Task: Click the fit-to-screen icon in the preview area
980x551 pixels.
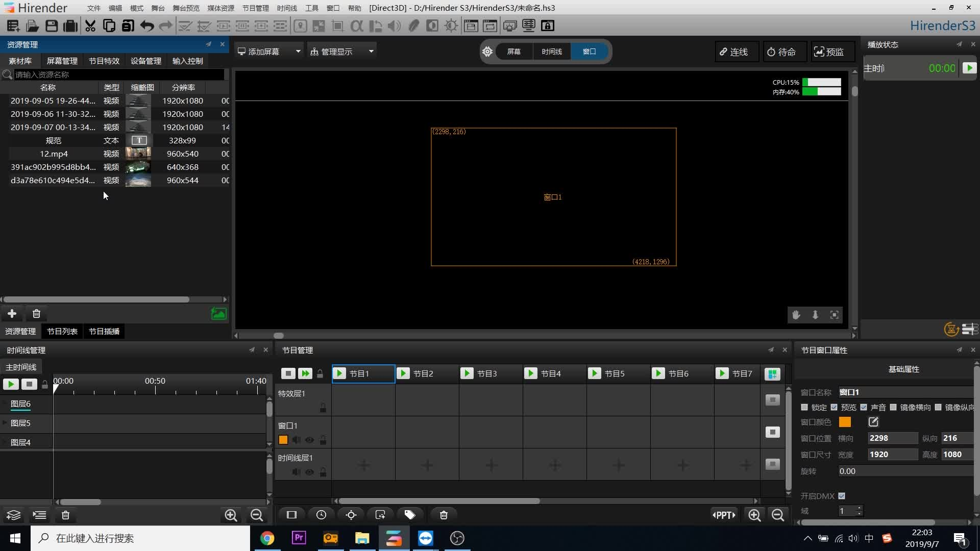Action: 835,315
